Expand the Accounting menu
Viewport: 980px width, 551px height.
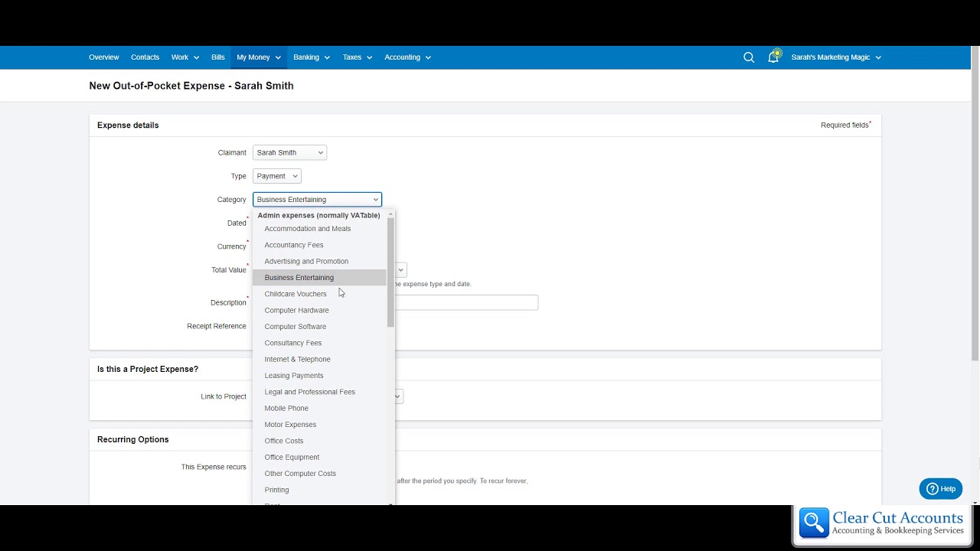click(407, 57)
